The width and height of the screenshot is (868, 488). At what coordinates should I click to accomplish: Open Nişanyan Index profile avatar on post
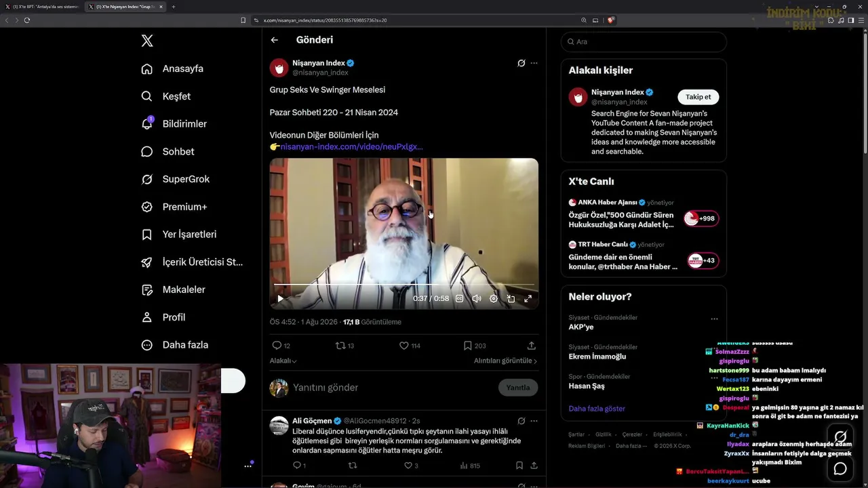279,68
